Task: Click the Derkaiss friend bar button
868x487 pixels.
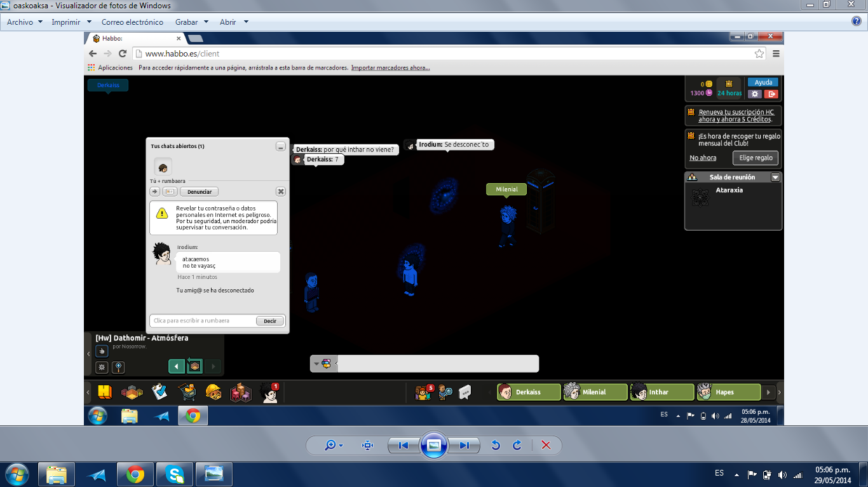Action: click(x=529, y=392)
